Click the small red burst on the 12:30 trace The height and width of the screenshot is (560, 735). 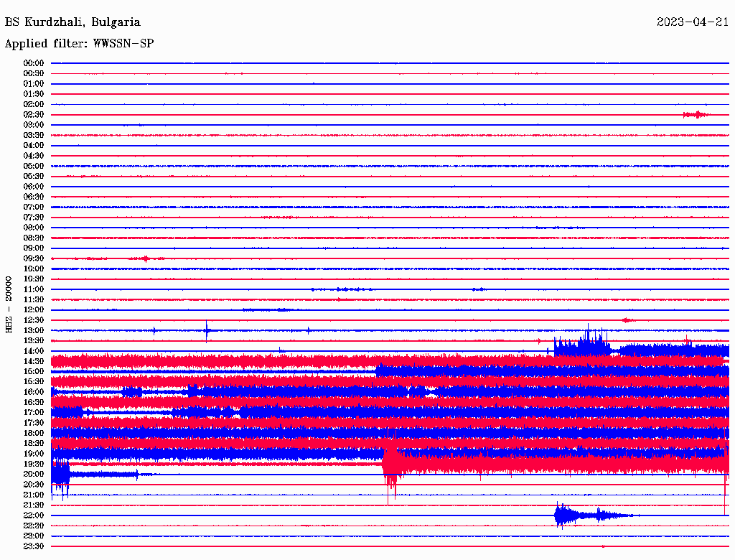click(627, 320)
